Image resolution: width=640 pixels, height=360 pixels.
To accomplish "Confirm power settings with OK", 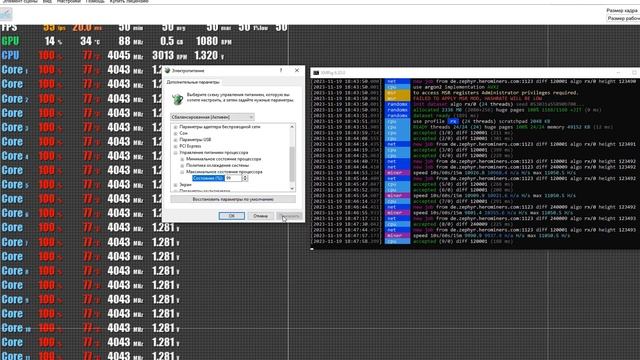I will tap(231, 216).
